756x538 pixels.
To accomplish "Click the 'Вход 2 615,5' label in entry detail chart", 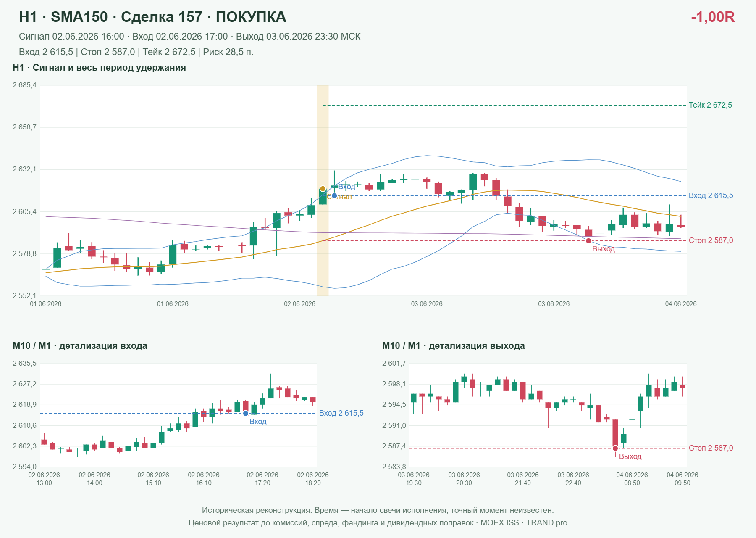I will point(341,413).
